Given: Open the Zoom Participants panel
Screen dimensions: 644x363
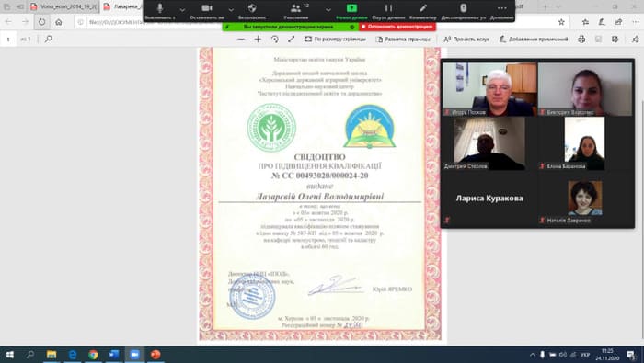Looking at the screenshot, I should pos(296,11).
